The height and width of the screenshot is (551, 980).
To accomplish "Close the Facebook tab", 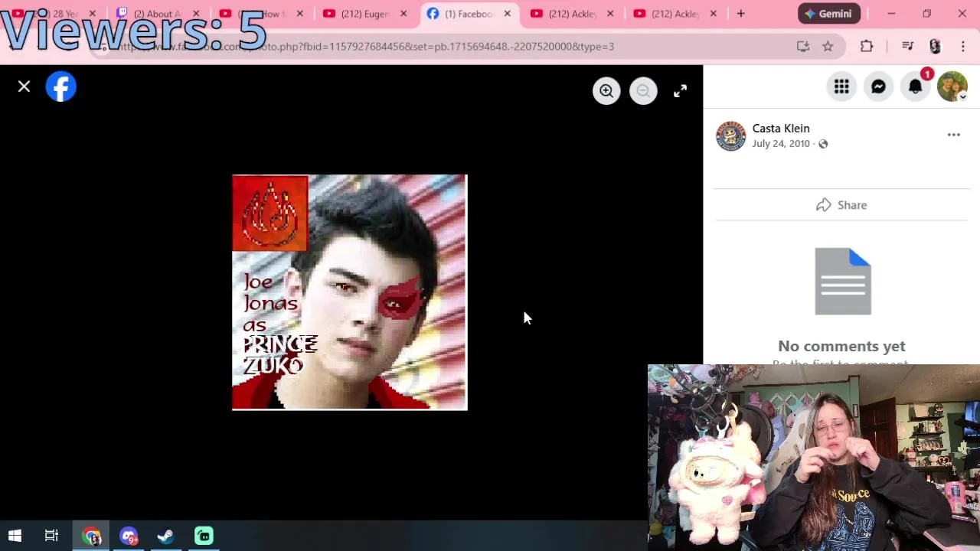I will point(507,14).
